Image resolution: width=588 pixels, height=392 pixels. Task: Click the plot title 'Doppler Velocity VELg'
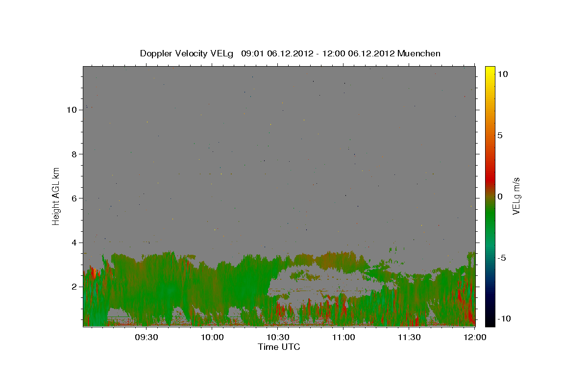click(187, 53)
